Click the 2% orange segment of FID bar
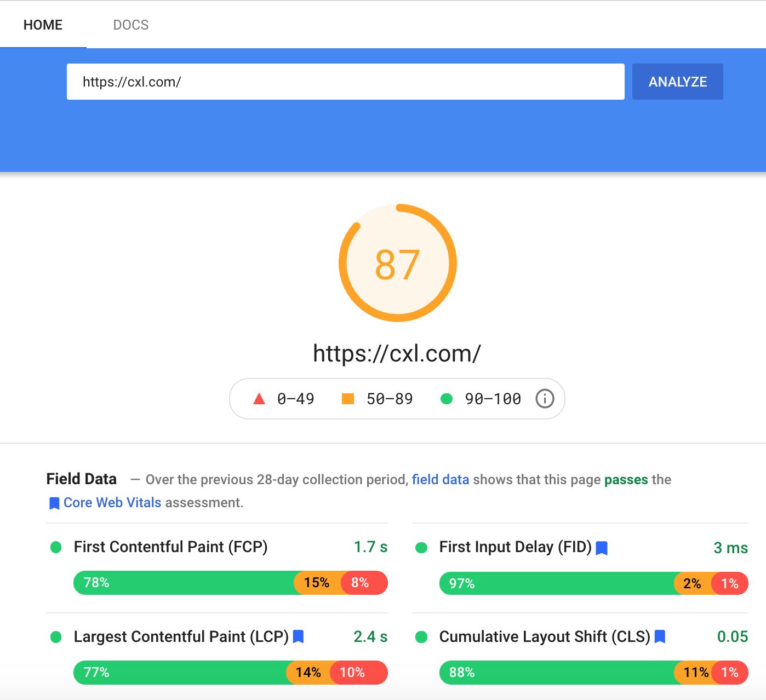Screen dimensions: 766x700 [693, 583]
